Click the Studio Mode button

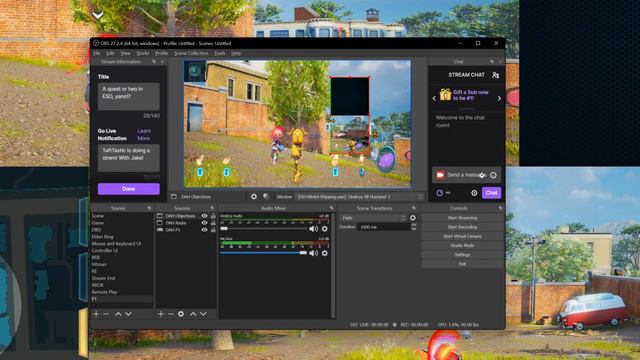click(x=462, y=245)
